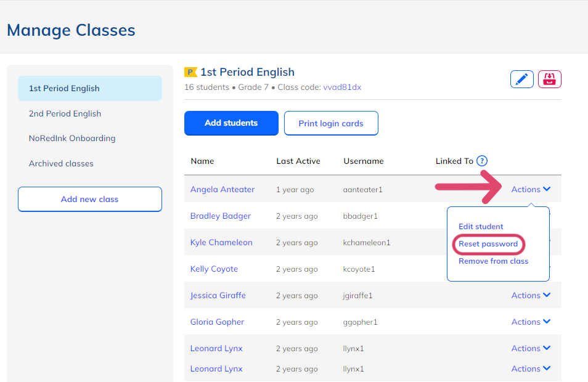Image resolution: width=588 pixels, height=382 pixels.
Task: Choose Edit student from the menu
Action: click(481, 226)
